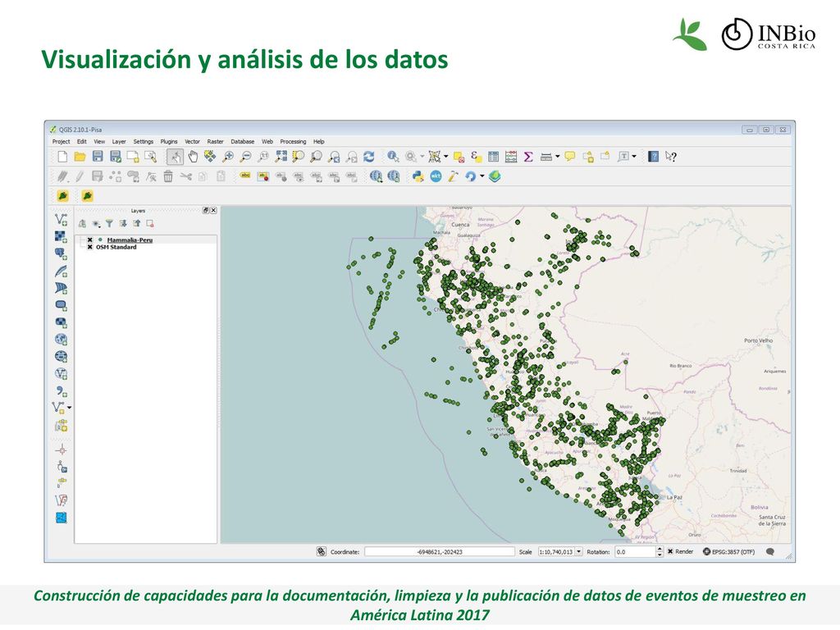The height and width of the screenshot is (630, 840).
Task: Increase rotation using stepper up arrow
Action: click(660, 549)
